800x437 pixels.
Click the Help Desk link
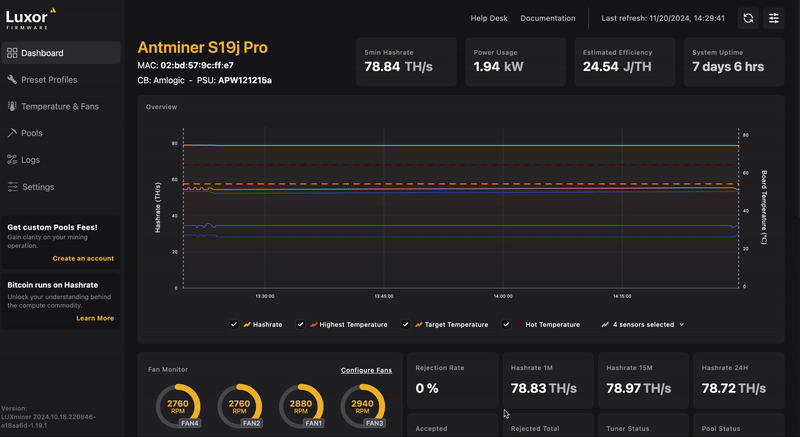[489, 18]
